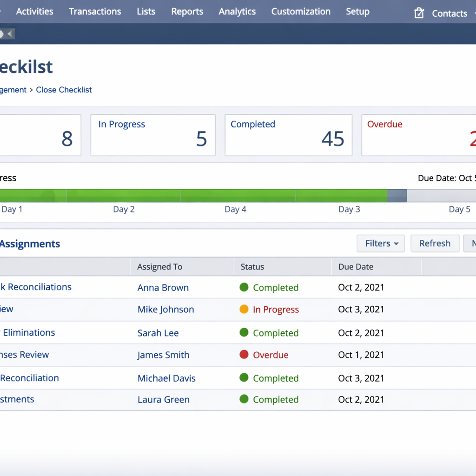Click the green status dot for Laura Green
The height and width of the screenshot is (476, 476).
pyautogui.click(x=244, y=399)
